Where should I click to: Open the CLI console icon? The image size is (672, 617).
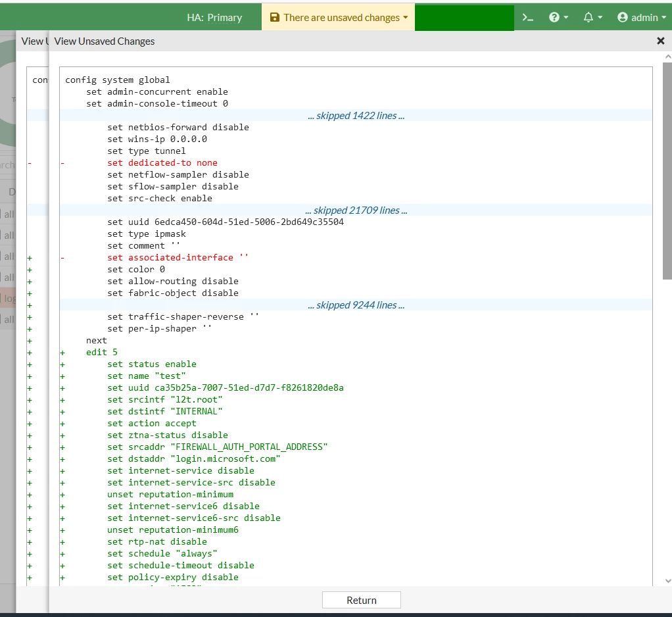pos(527,18)
